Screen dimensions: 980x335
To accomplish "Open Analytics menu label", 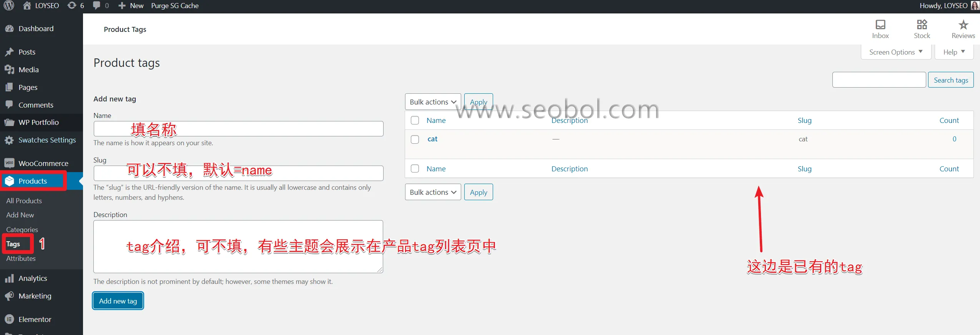I will [x=33, y=278].
